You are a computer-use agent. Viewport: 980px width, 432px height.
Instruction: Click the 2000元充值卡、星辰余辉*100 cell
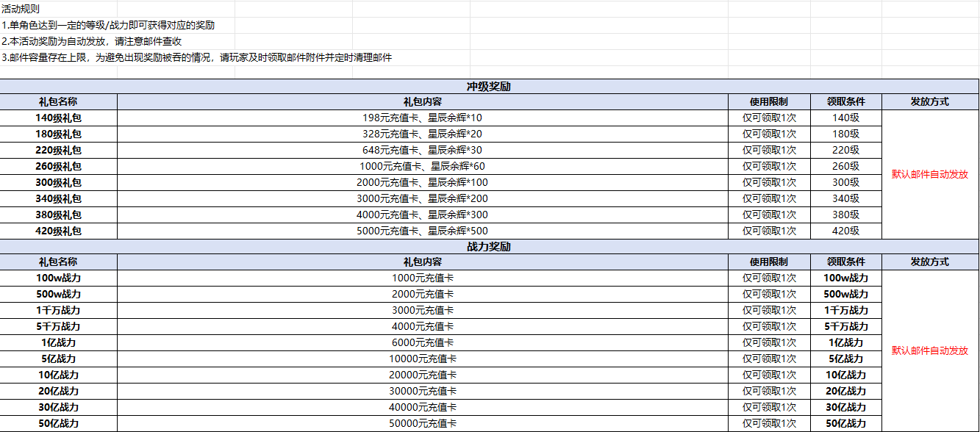coord(422,182)
